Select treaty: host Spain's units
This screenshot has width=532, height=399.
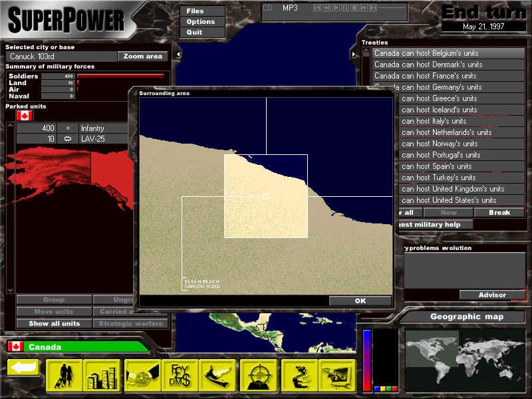pyautogui.click(x=462, y=166)
